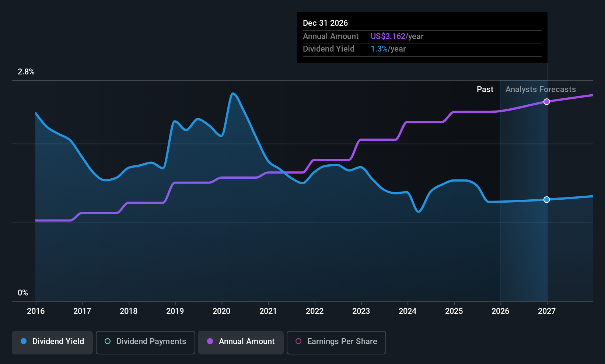Viewport: 605px width, 364px height.
Task: Click the 2019 x-axis label
Action: (175, 311)
